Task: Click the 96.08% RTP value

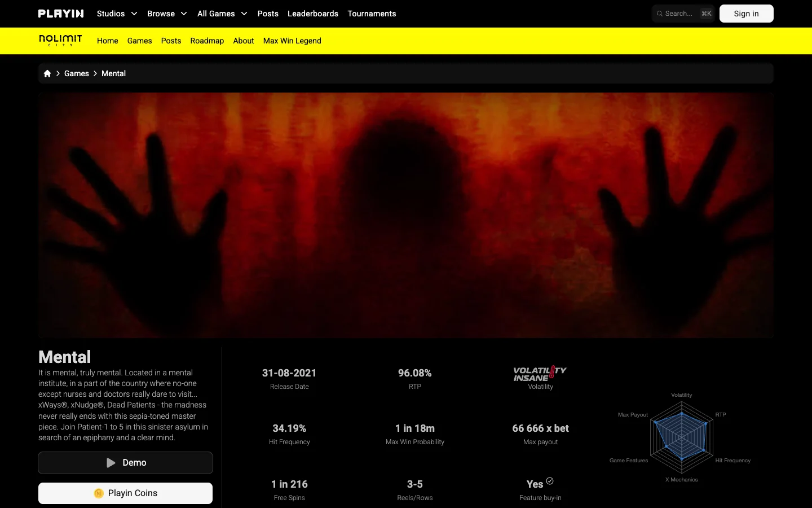Action: 415,373
